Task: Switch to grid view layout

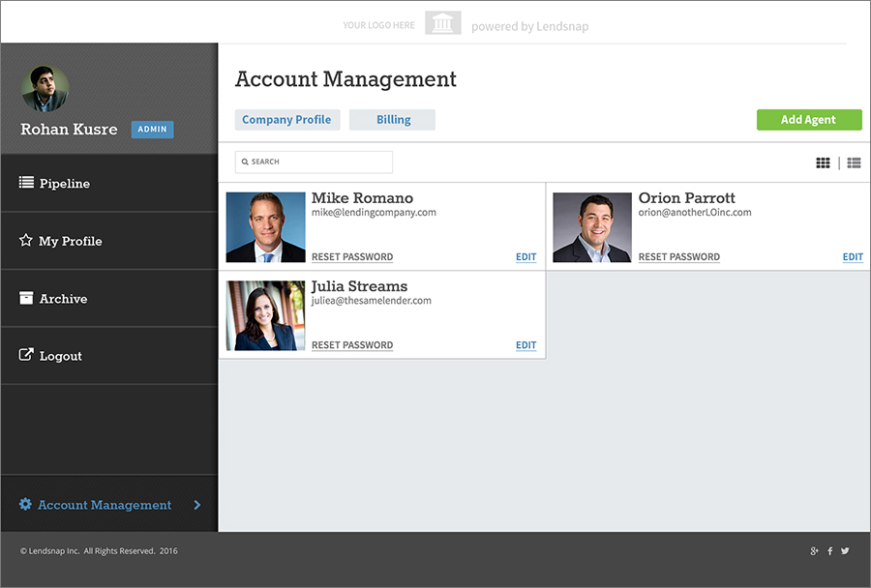Action: click(823, 163)
